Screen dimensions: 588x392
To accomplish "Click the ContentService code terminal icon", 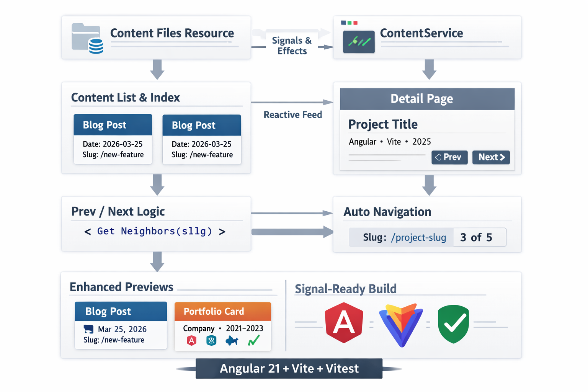I will (359, 42).
